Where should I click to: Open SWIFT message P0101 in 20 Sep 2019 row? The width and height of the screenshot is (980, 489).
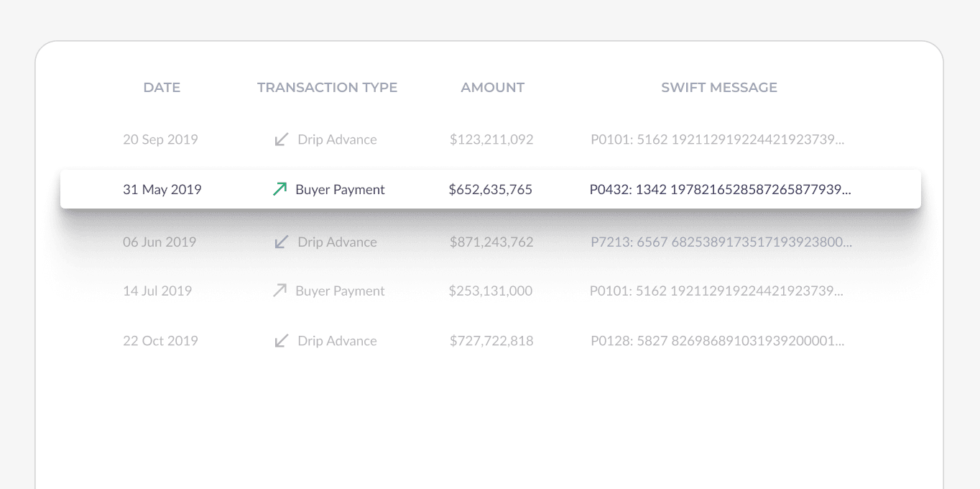tap(717, 140)
